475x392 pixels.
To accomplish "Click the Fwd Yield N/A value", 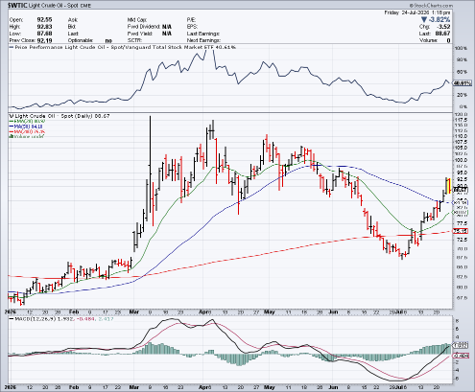I will click(x=167, y=34).
